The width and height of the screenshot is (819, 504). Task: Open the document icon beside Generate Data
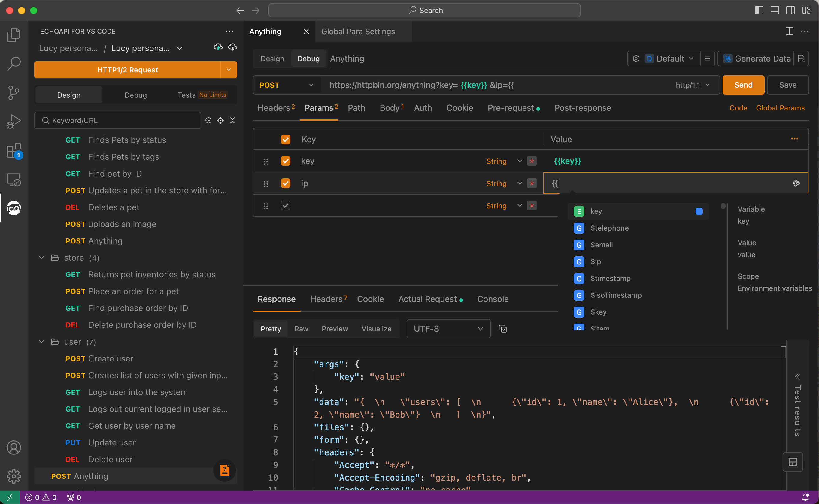click(x=801, y=59)
